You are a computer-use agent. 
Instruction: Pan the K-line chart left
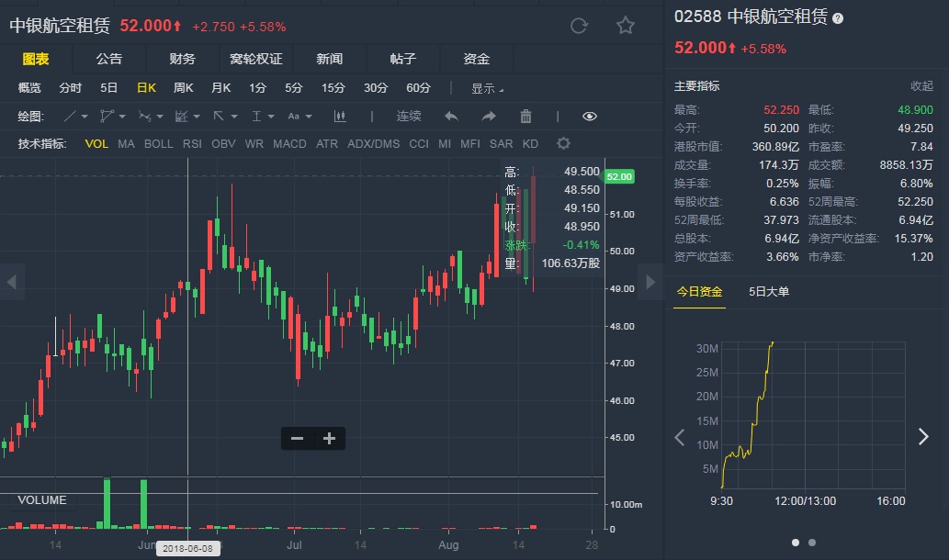(x=12, y=282)
